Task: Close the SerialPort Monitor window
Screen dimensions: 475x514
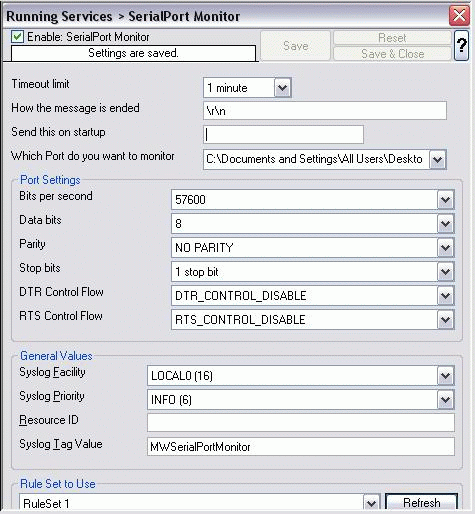Action: [459, 15]
